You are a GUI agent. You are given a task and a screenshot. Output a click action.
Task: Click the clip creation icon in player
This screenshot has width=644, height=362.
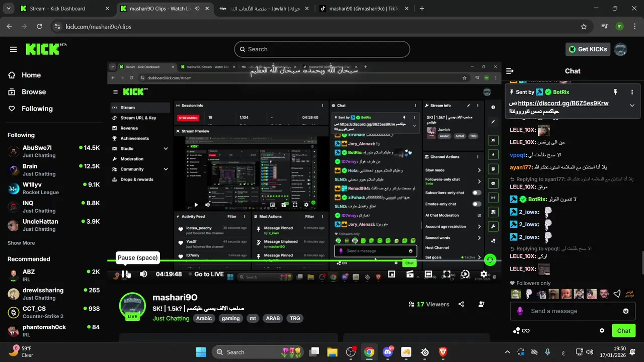(x=410, y=274)
